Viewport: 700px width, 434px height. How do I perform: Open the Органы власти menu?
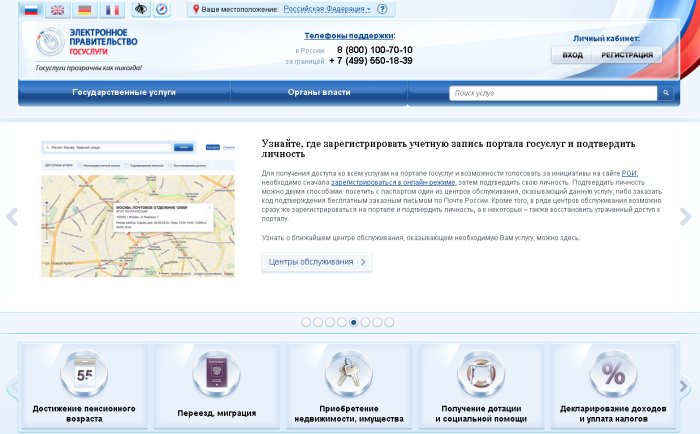point(319,92)
